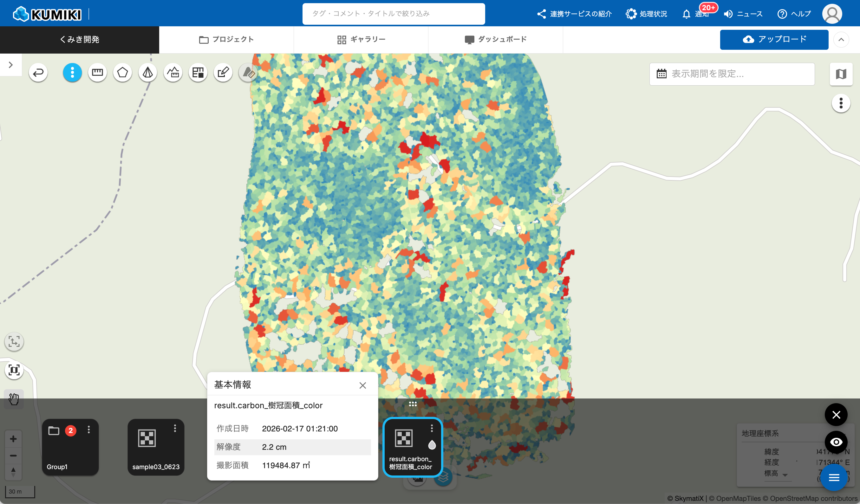Click the back arrow toolbar icon
Screen dimensions: 860x504
point(38,72)
